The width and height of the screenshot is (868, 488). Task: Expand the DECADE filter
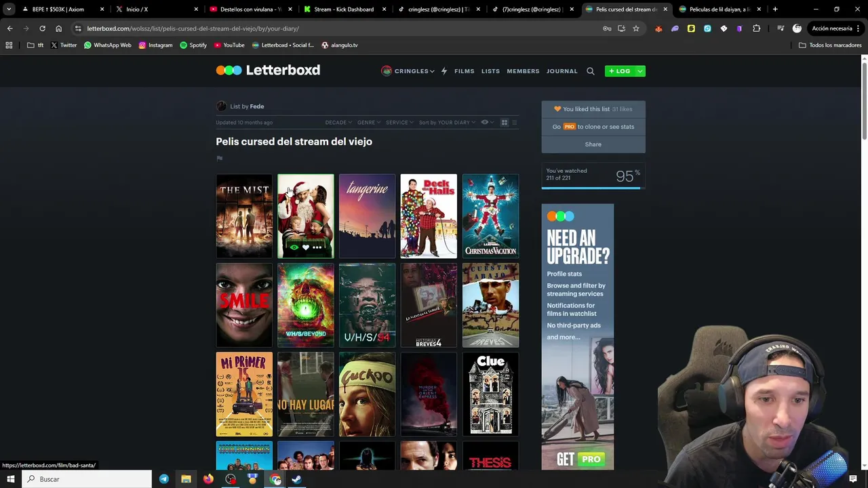tap(338, 123)
